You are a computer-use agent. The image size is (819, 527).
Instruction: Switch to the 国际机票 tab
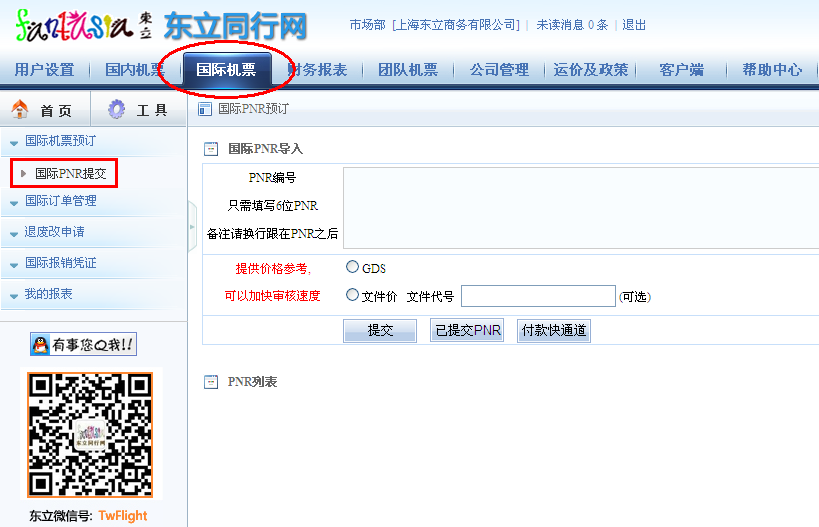227,69
